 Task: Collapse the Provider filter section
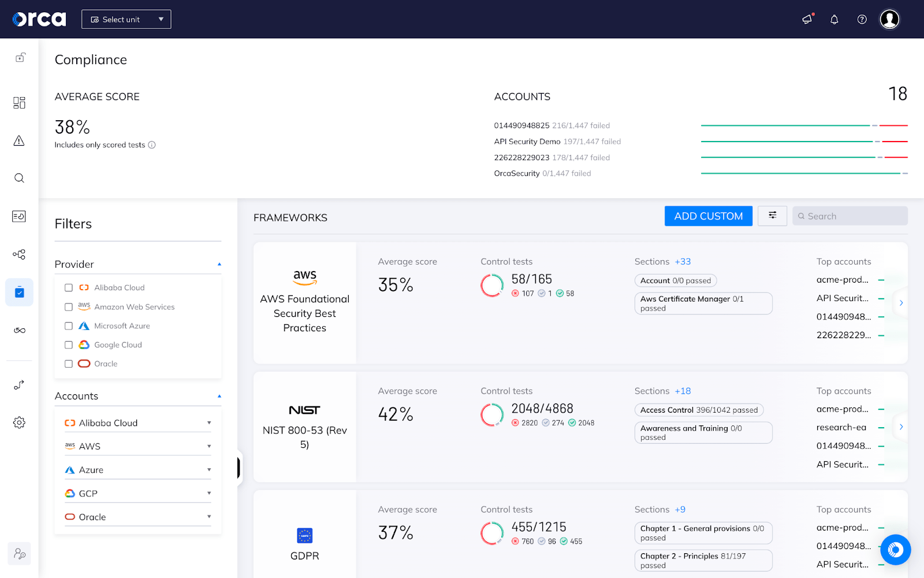point(219,263)
